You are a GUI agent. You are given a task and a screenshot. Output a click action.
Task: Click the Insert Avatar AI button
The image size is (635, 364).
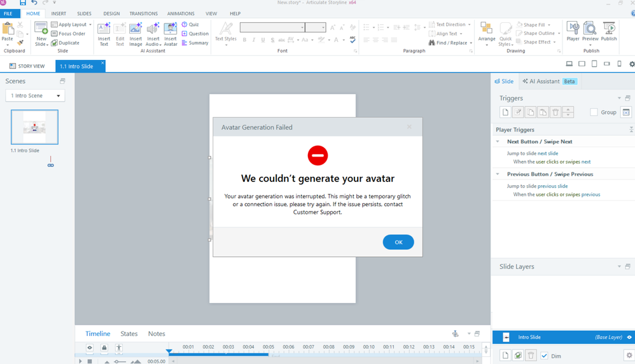(x=171, y=35)
